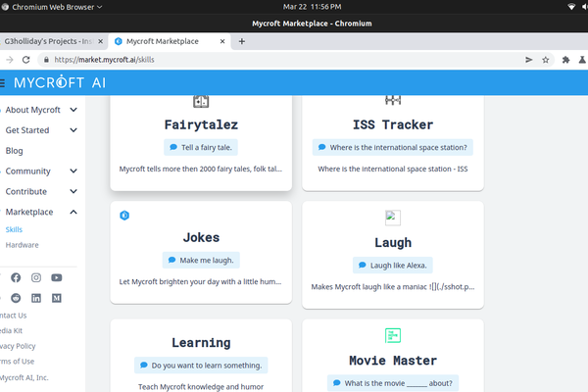Click the 'Laugh like Alexa.' phrase chip
This screenshot has width=588, height=392.
coord(393,266)
